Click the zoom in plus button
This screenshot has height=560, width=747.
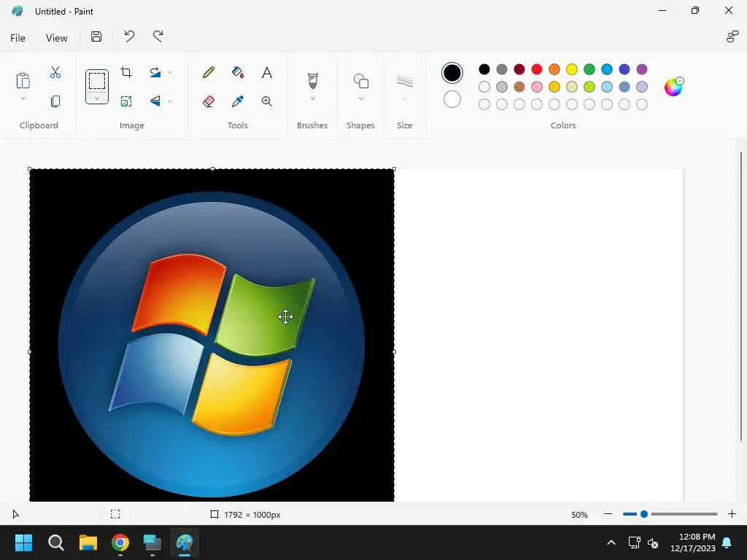[732, 514]
